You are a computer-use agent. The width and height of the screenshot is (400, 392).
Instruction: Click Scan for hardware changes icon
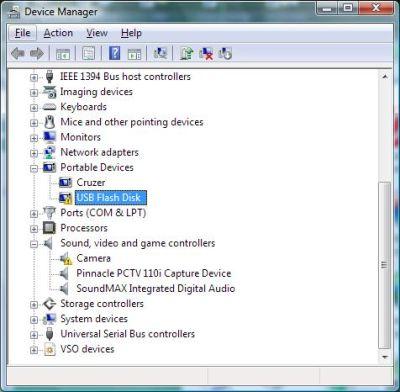(160, 53)
